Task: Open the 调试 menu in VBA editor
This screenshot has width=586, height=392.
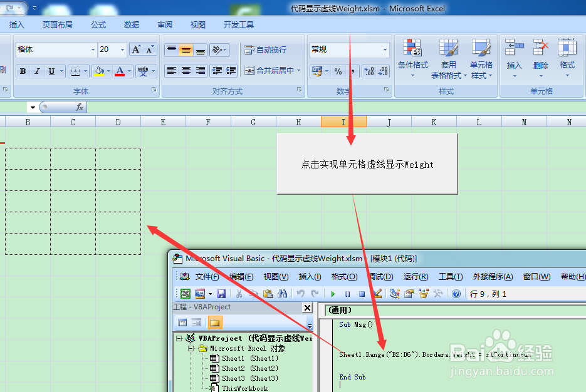Action: tap(381, 277)
